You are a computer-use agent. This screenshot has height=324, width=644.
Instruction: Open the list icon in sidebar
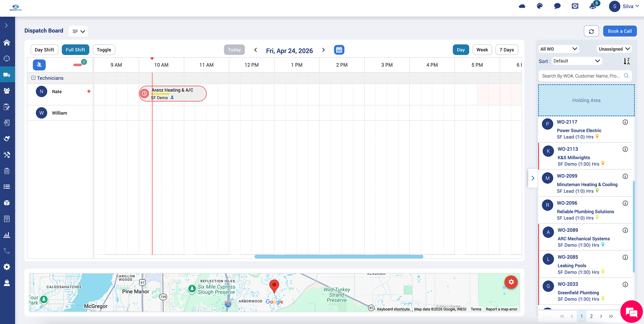7,187
